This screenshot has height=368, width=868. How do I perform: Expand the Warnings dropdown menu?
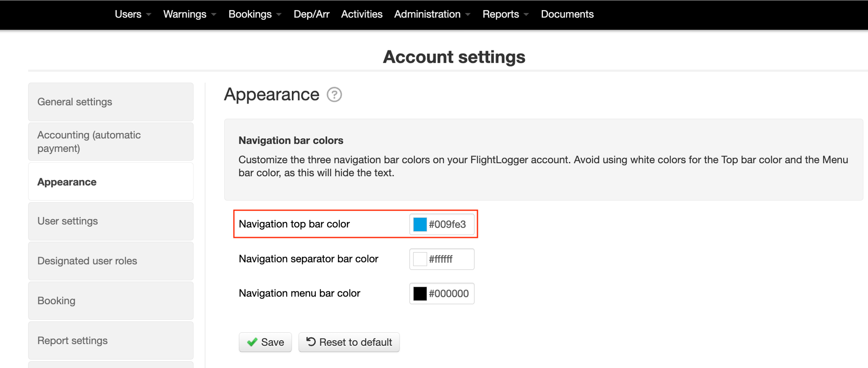tap(189, 14)
